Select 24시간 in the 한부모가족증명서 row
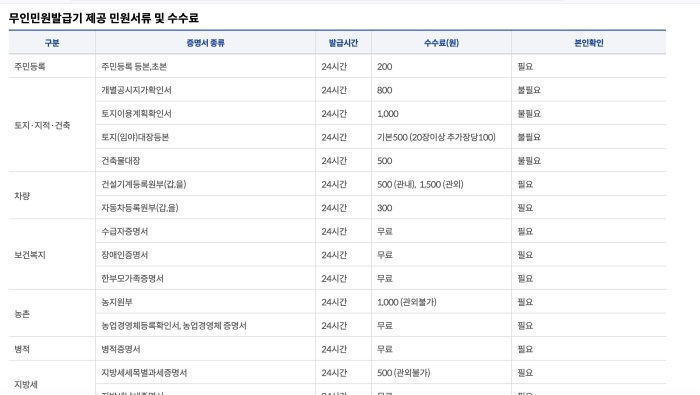This screenshot has width=700, height=395. pos(334,279)
